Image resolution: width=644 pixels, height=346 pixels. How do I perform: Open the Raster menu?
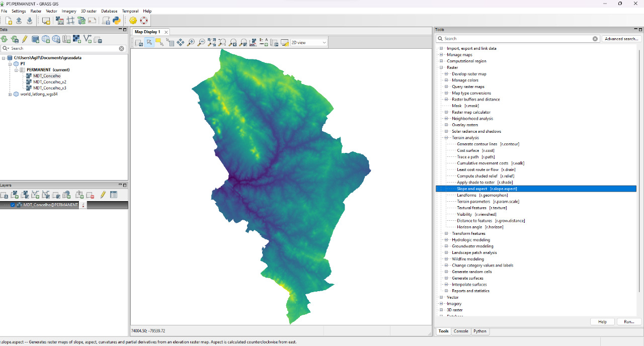(36, 11)
